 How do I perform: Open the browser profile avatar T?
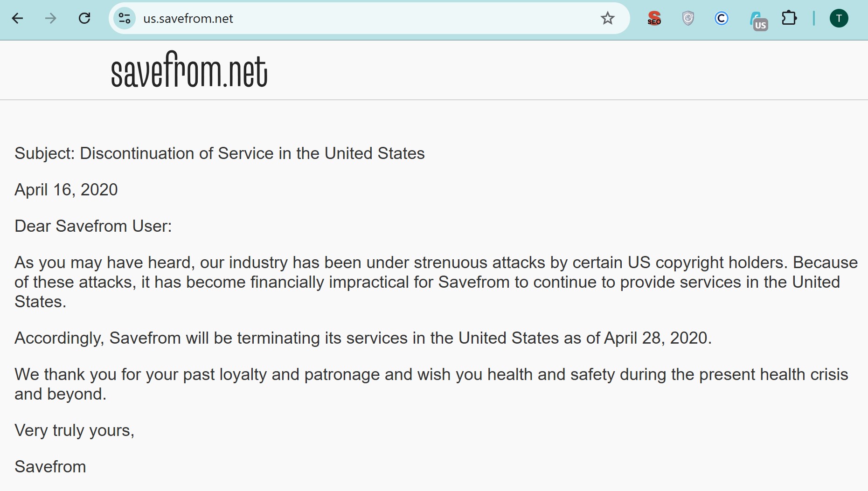[x=839, y=19]
